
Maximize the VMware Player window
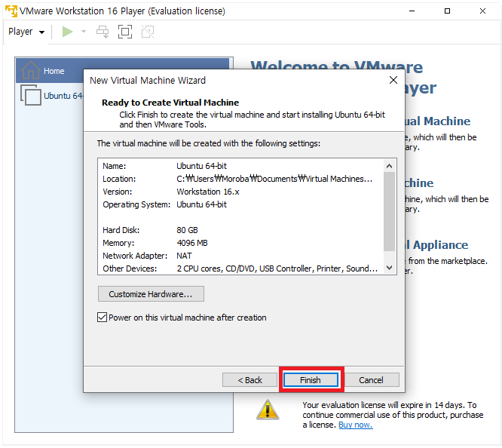click(447, 11)
